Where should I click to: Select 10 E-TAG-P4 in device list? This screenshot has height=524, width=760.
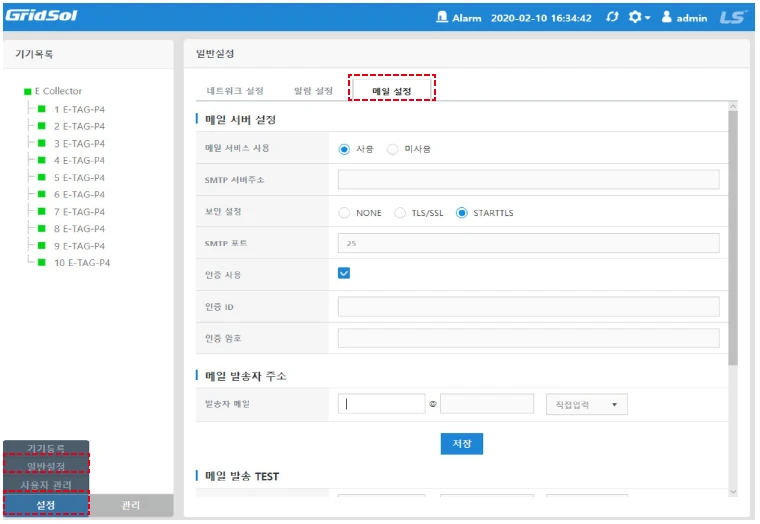pos(82,263)
